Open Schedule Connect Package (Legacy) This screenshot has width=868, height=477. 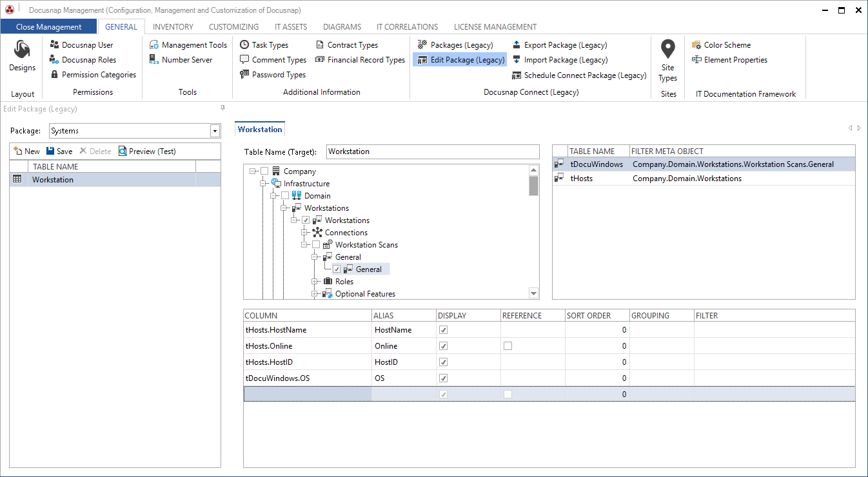tap(579, 75)
